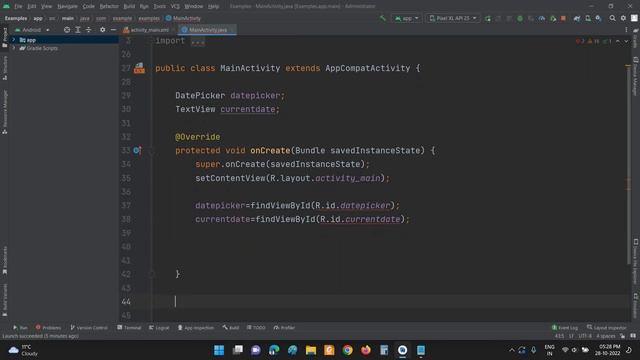Open the Problems tool window button

(x=48, y=327)
